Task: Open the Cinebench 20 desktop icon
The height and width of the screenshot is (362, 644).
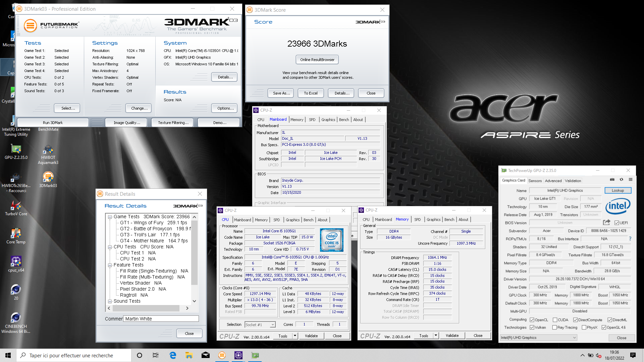Action: pyautogui.click(x=16, y=292)
